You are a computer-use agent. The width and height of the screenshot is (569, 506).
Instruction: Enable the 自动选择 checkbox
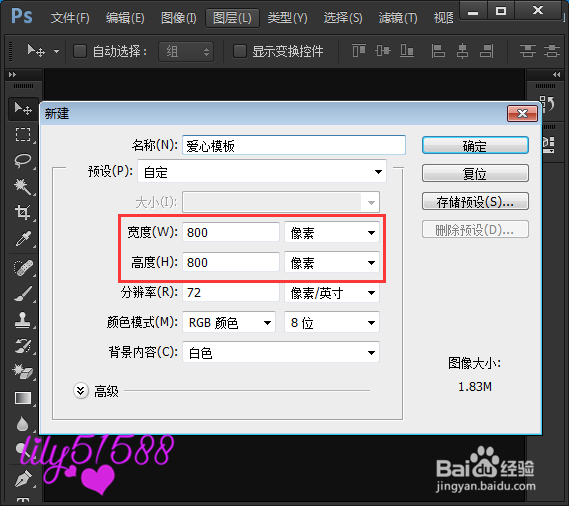tap(80, 51)
